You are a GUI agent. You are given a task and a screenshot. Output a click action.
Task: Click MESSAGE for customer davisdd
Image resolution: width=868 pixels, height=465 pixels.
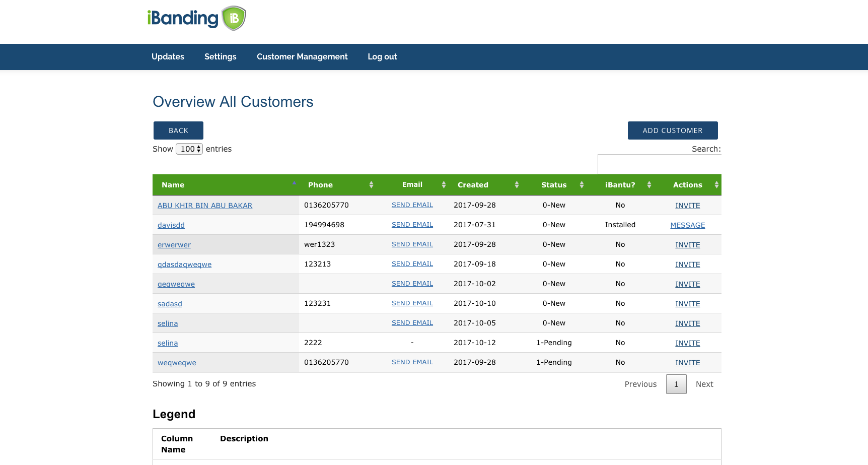pyautogui.click(x=688, y=225)
